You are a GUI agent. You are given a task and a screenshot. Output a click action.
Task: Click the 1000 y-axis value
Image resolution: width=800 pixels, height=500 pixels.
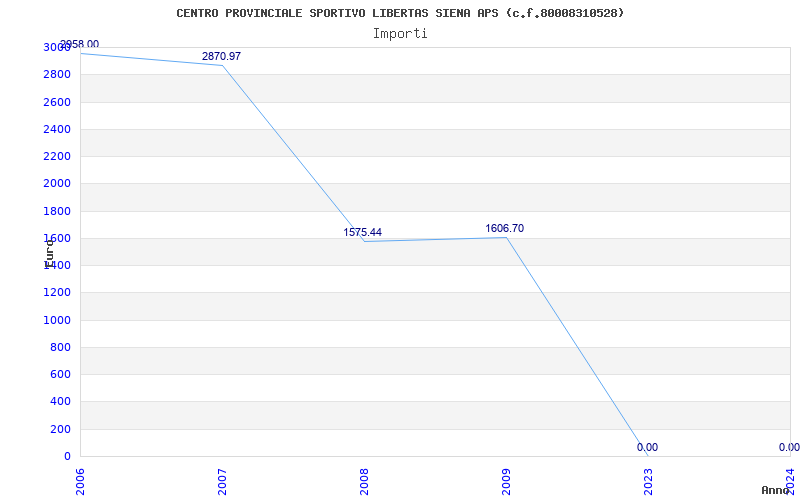coord(57,320)
